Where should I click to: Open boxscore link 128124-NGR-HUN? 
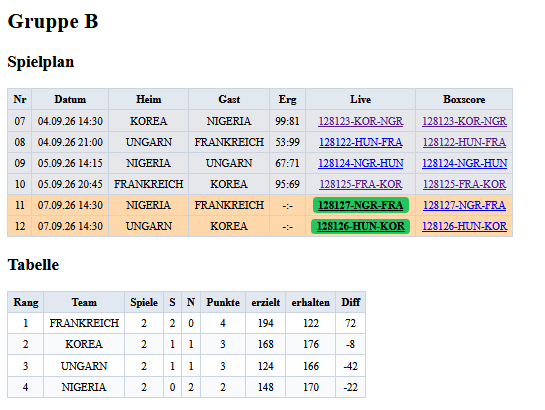[x=464, y=163]
